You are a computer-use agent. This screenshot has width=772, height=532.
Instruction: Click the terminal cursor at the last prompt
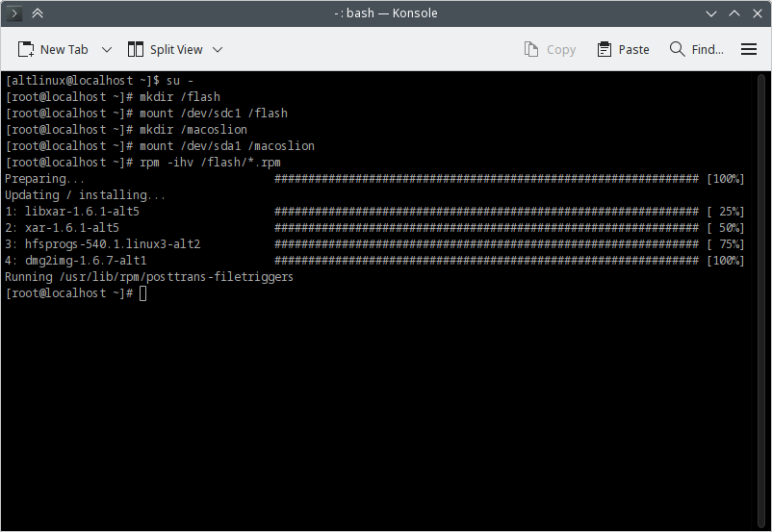pyautogui.click(x=142, y=293)
